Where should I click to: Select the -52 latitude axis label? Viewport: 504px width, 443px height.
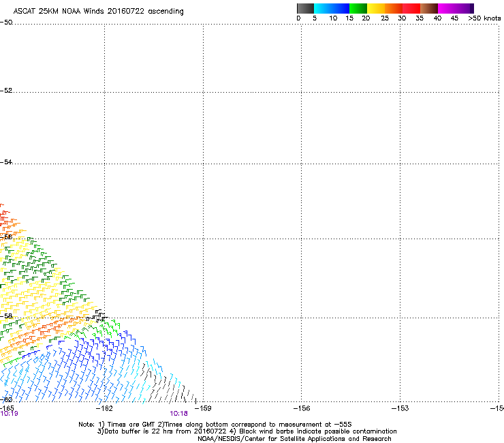click(6, 91)
